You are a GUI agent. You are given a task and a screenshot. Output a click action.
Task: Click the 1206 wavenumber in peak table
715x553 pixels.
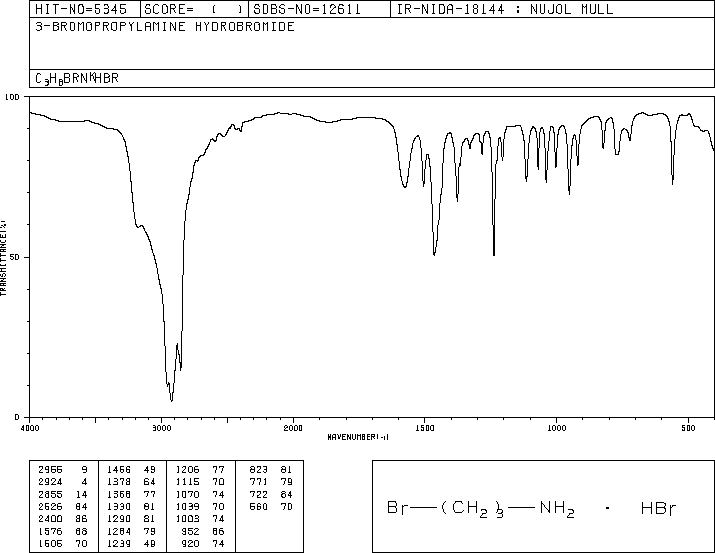(x=187, y=470)
